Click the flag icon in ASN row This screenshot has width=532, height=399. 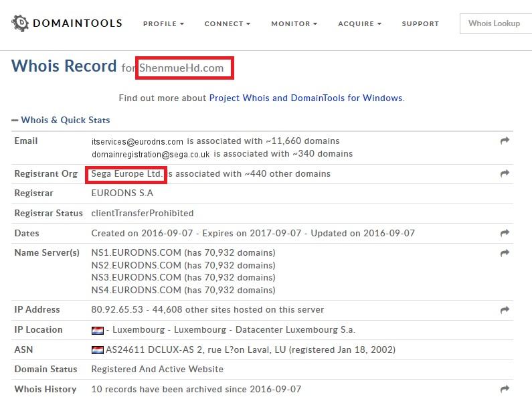tap(98, 350)
